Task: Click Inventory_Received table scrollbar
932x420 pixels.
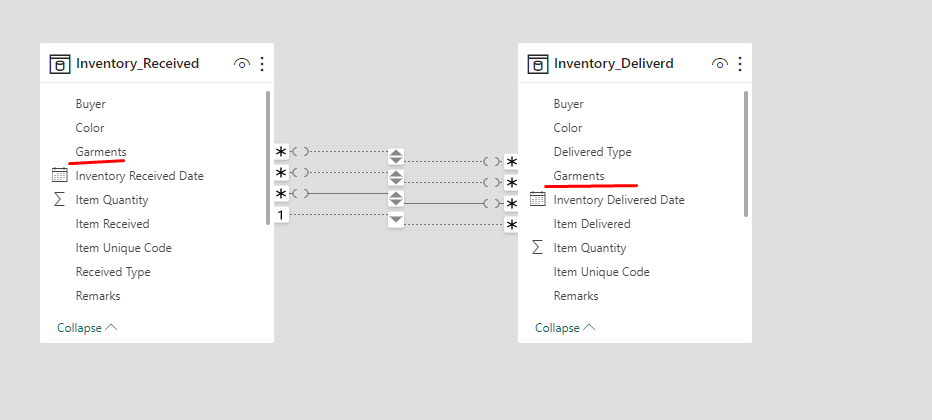Action: (268, 158)
